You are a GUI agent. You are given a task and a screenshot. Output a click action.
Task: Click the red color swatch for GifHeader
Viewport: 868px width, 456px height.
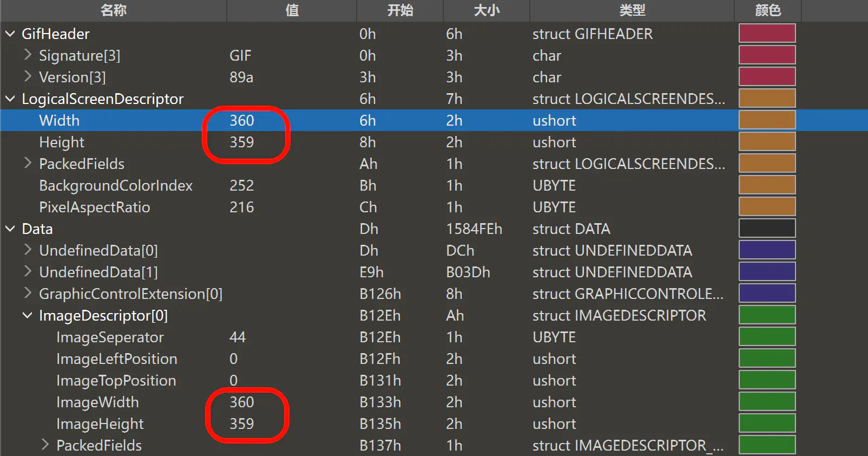(x=767, y=34)
